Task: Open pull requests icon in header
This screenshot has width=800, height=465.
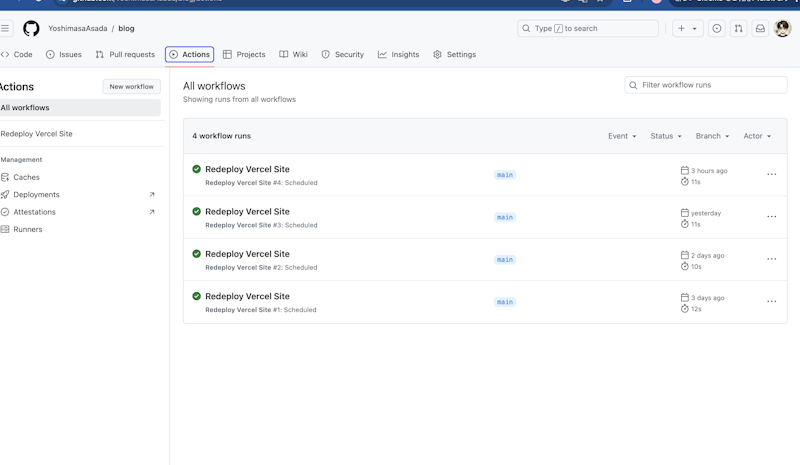Action: point(738,29)
